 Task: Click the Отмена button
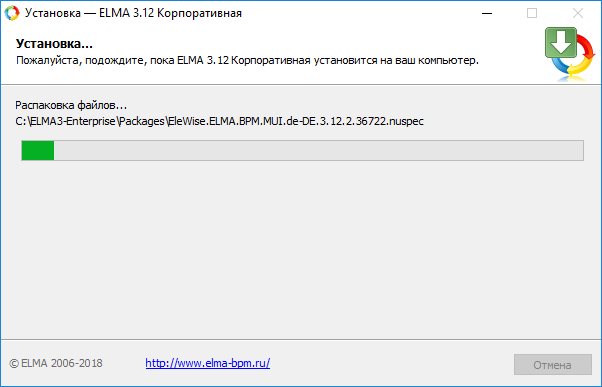tap(552, 364)
